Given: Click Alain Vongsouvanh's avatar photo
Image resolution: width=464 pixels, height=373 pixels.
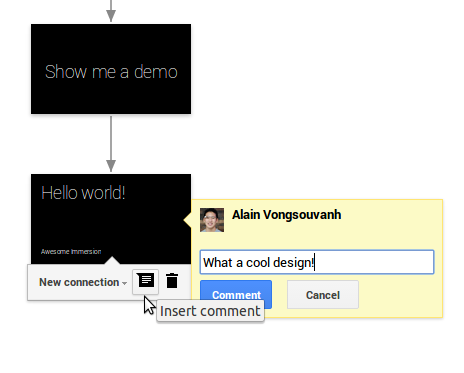Looking at the screenshot, I should tap(212, 220).
